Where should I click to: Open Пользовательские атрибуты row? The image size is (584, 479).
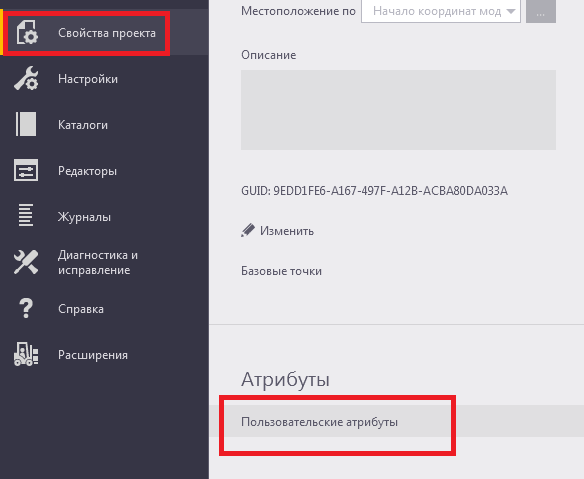[x=396, y=422]
